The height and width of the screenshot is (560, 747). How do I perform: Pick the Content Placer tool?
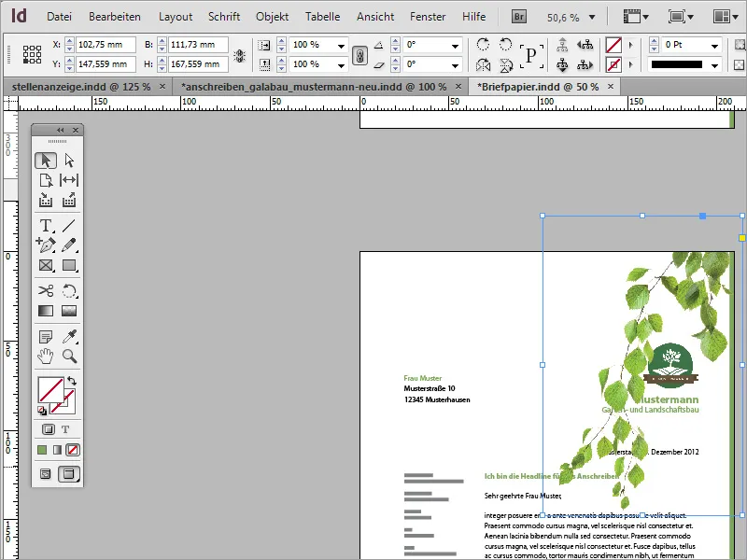pos(69,200)
